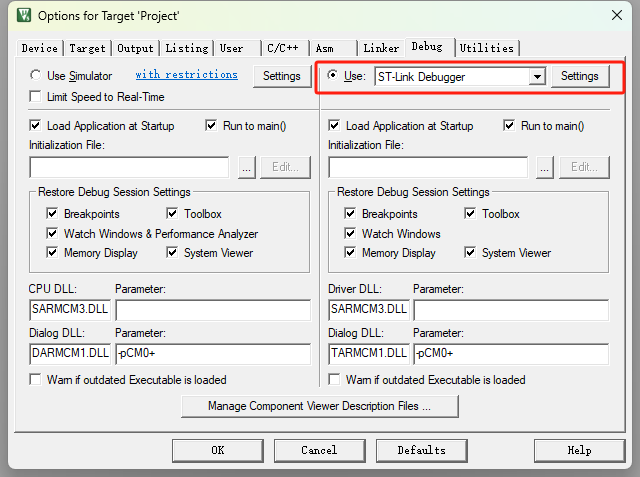Viewport: 640px width, 477px height.
Task: Toggle debugger Watch Windows checkbox
Action: tap(350, 233)
